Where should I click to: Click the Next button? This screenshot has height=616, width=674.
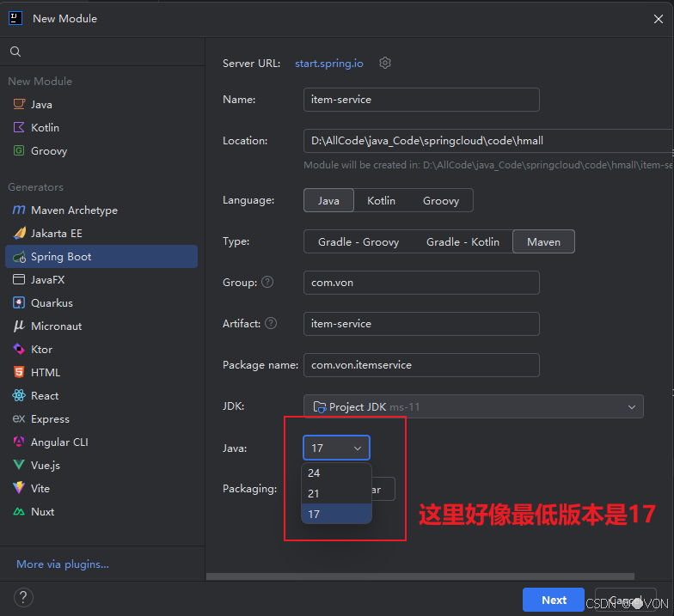tap(554, 600)
